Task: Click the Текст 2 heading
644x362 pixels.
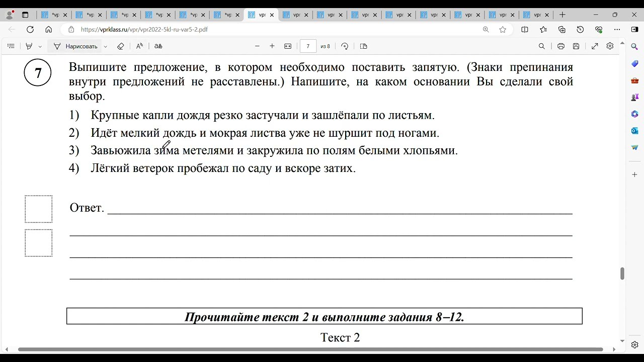Action: coord(340,337)
